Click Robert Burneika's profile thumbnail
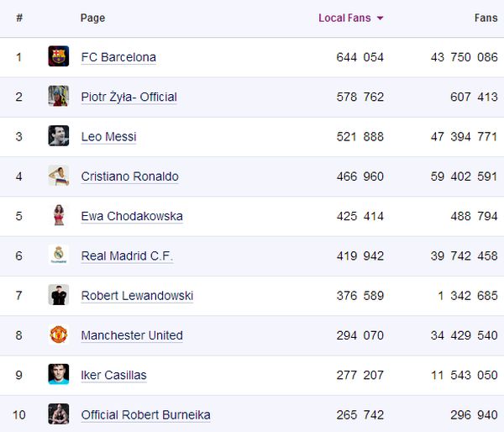 [x=58, y=414]
